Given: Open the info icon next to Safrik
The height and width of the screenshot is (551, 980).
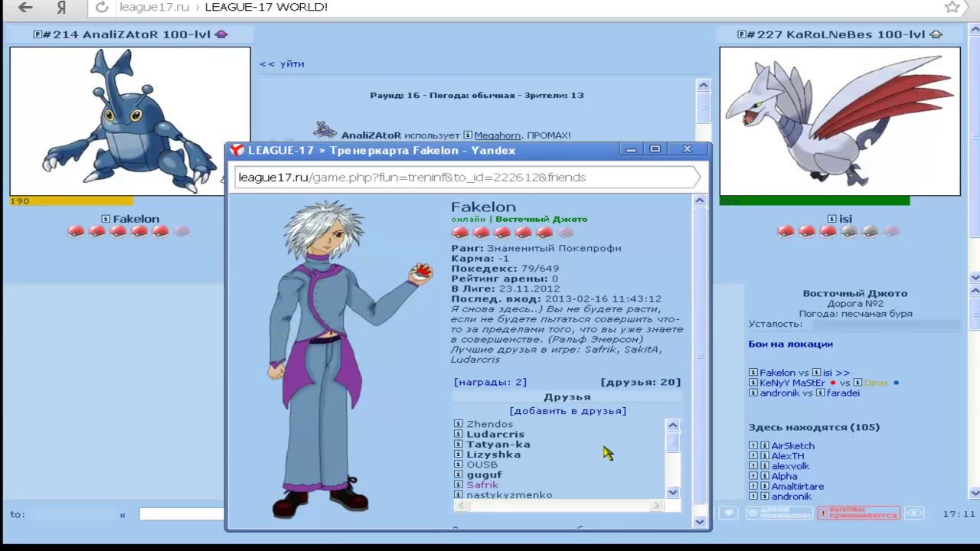Looking at the screenshot, I should pos(458,484).
